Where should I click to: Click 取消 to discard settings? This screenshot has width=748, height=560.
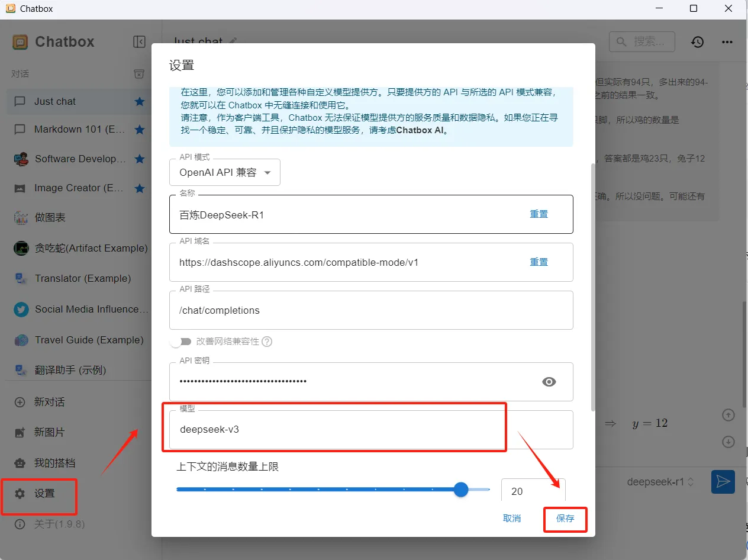[x=512, y=518]
